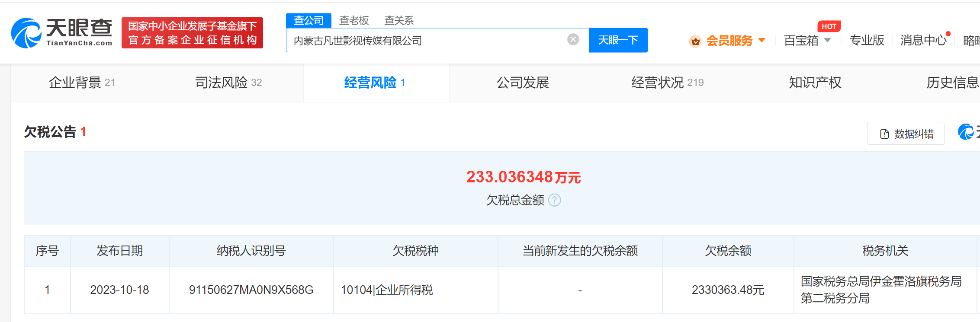Click the 序号 column header
The width and height of the screenshot is (980, 322).
click(47, 251)
